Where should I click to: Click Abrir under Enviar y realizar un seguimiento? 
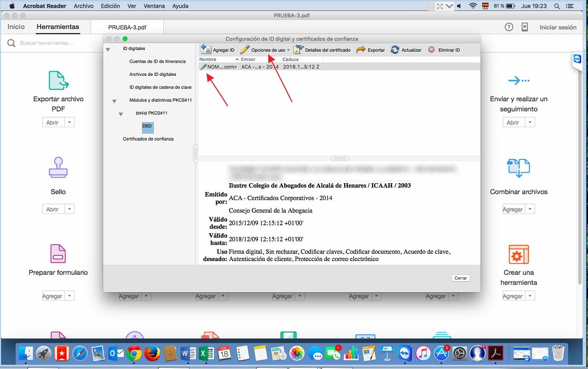click(x=513, y=123)
